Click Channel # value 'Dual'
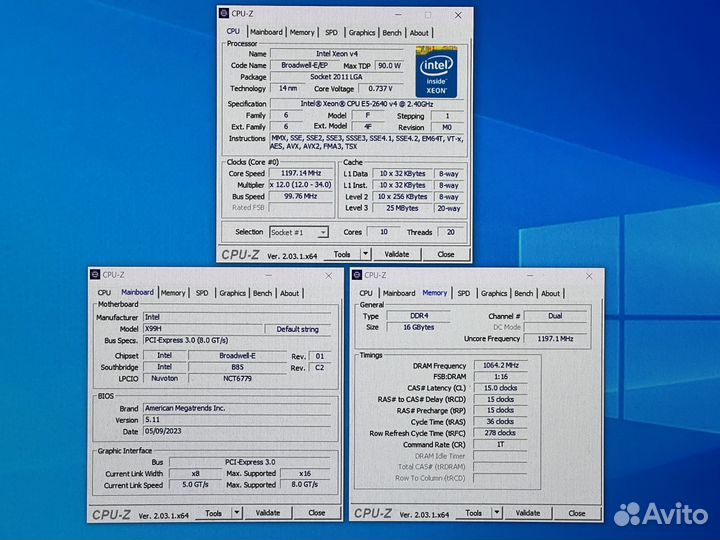The height and width of the screenshot is (540, 720). [x=556, y=316]
